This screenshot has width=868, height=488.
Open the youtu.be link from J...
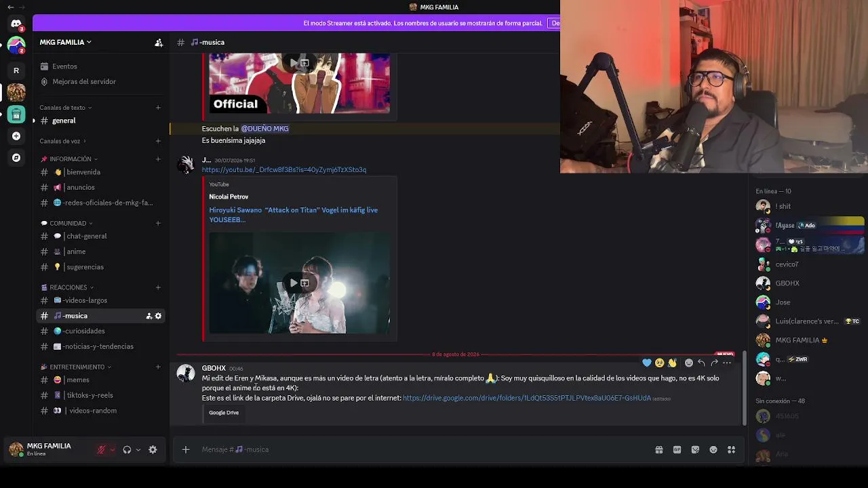(284, 169)
